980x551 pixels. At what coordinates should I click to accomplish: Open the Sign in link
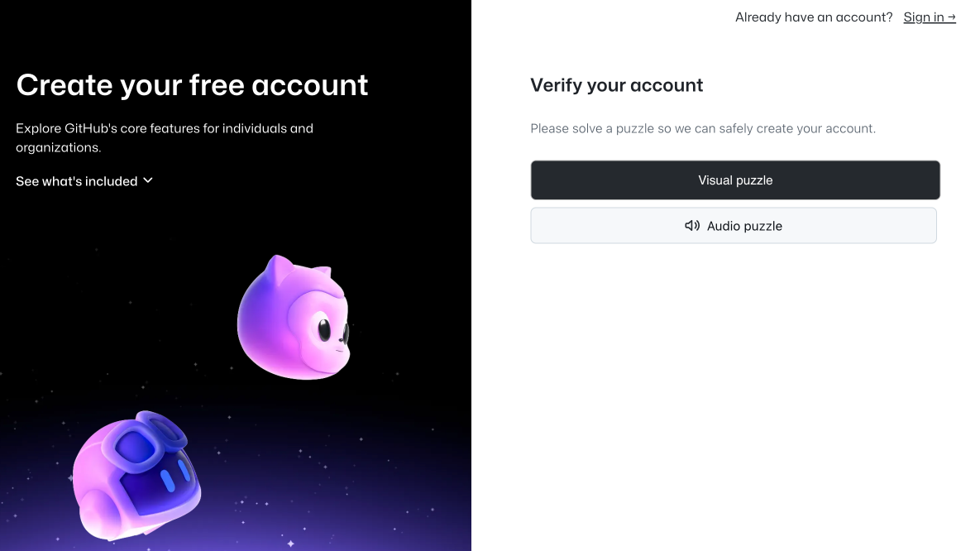pos(924,17)
